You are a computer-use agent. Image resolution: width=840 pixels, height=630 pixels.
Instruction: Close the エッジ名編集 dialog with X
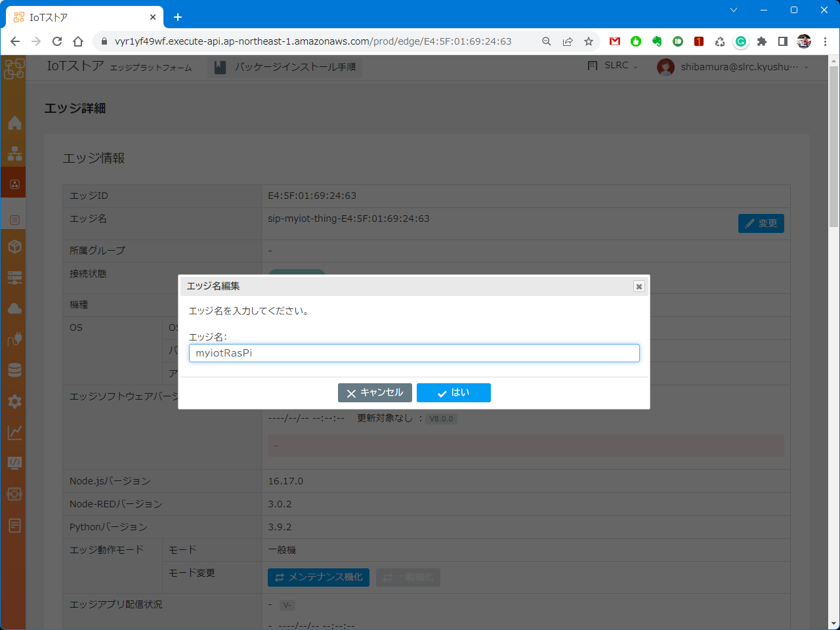(639, 286)
